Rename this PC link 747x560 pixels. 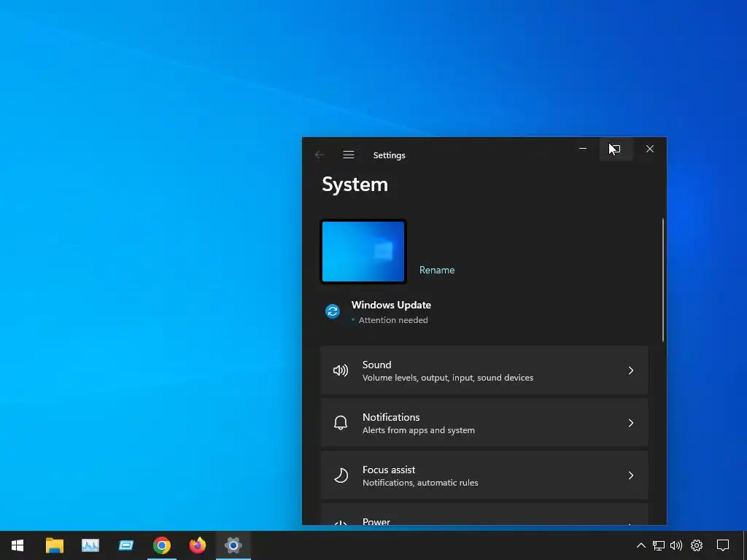point(437,270)
